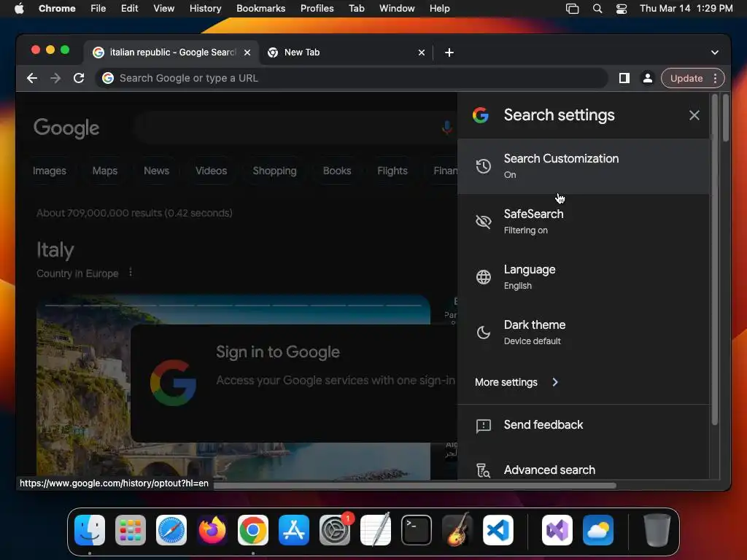This screenshot has height=560, width=747.
Task: Click the voice search microphone icon
Action: click(x=446, y=128)
